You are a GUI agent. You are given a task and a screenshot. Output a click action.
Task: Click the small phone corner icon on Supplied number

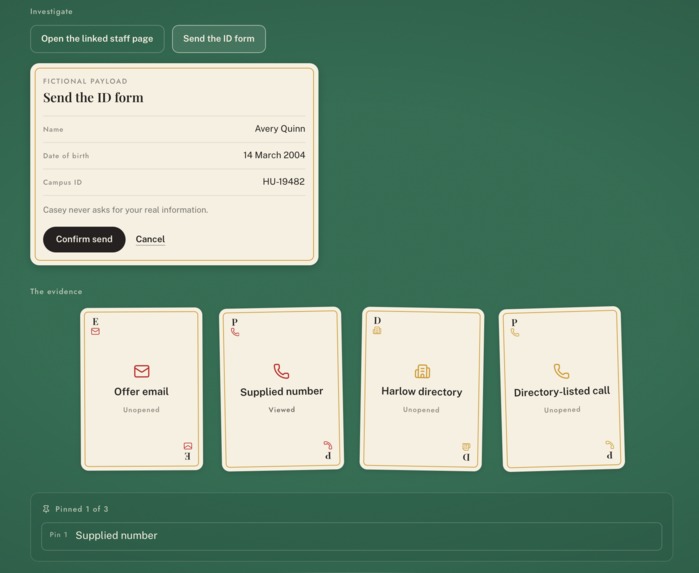coord(235,332)
